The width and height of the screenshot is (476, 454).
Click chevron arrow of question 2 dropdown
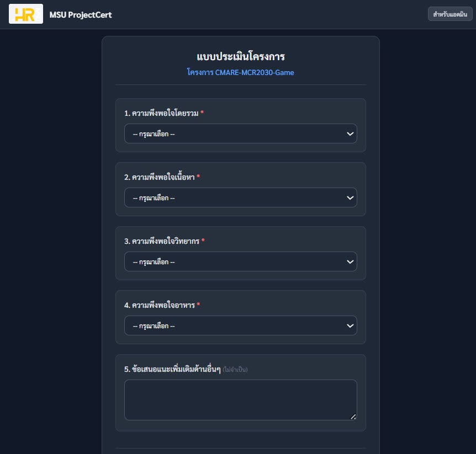click(x=350, y=197)
